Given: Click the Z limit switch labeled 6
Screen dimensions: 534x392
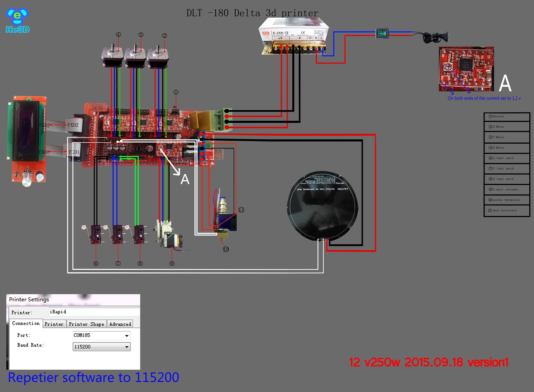Looking at the screenshot, I should pyautogui.click(x=95, y=234).
